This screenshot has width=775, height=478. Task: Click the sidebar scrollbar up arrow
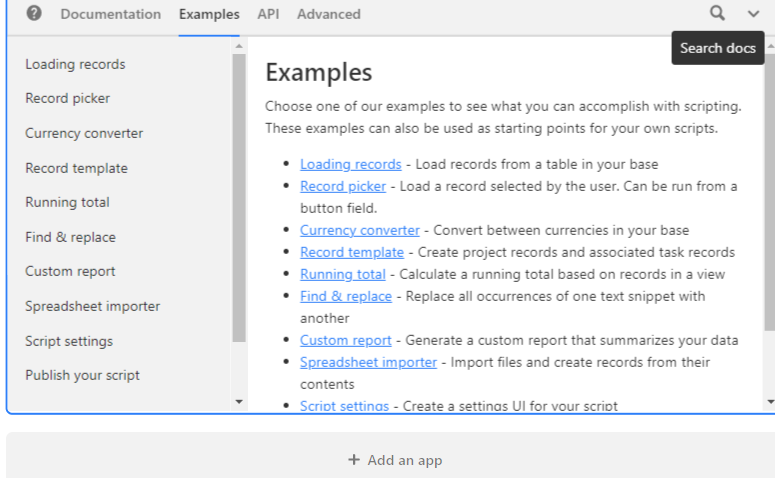(239, 46)
